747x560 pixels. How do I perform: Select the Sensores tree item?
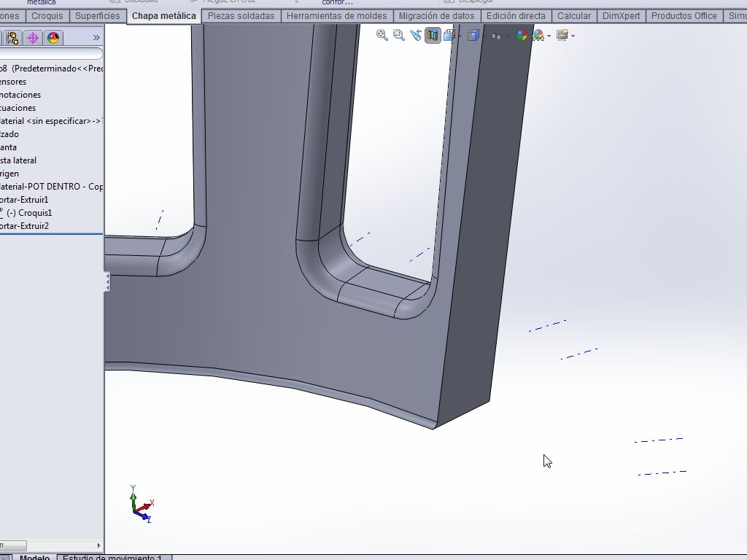[13, 82]
